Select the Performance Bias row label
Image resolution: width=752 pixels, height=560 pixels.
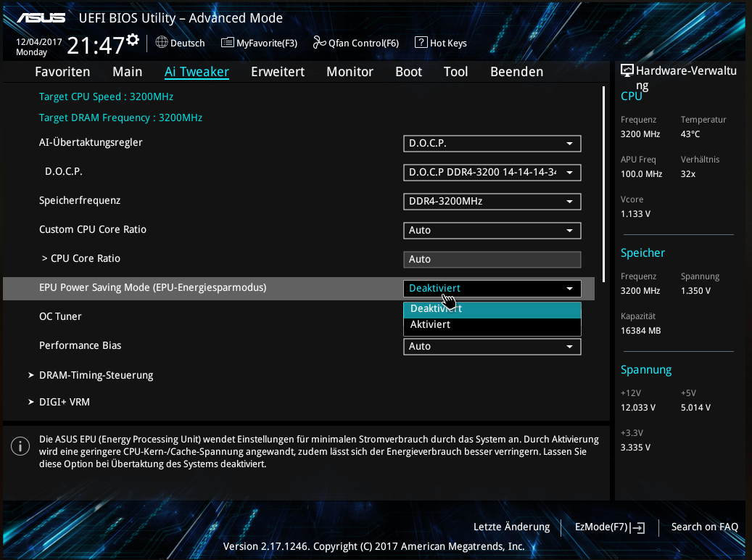coord(80,345)
